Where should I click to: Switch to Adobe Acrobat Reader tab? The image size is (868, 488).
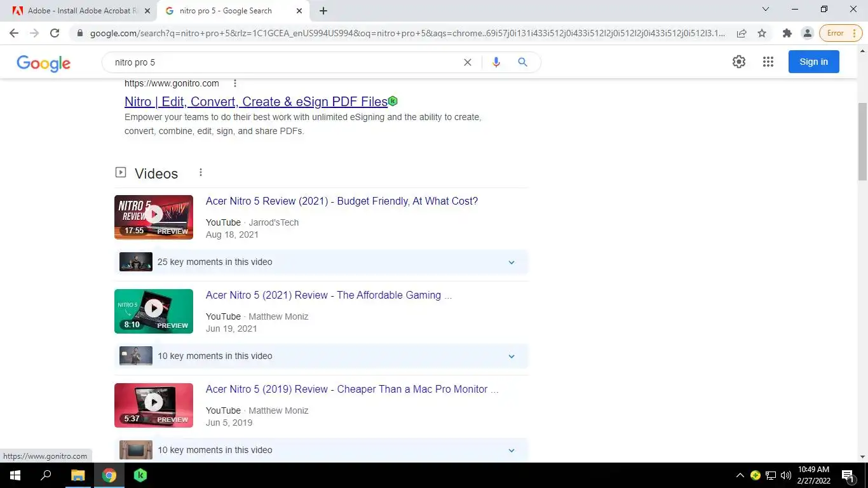point(82,11)
